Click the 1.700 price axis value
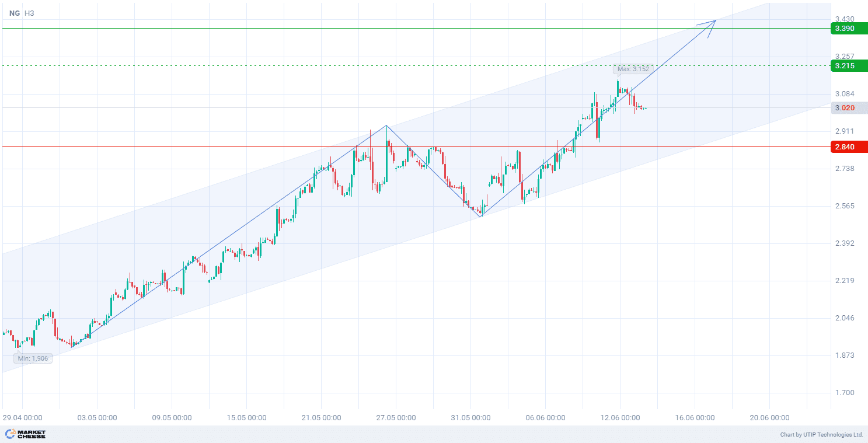Image resolution: width=868 pixels, height=443 pixels. click(x=845, y=393)
